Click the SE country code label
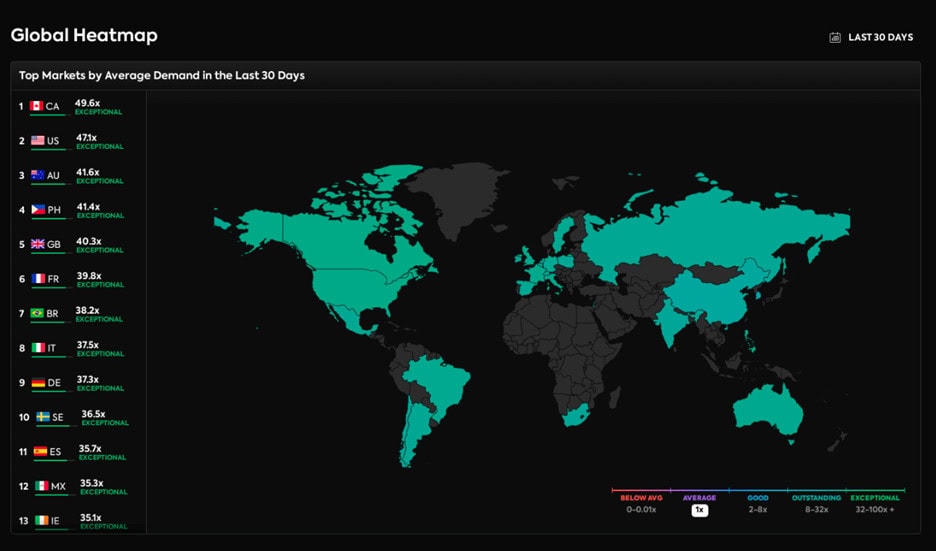 pyautogui.click(x=58, y=417)
